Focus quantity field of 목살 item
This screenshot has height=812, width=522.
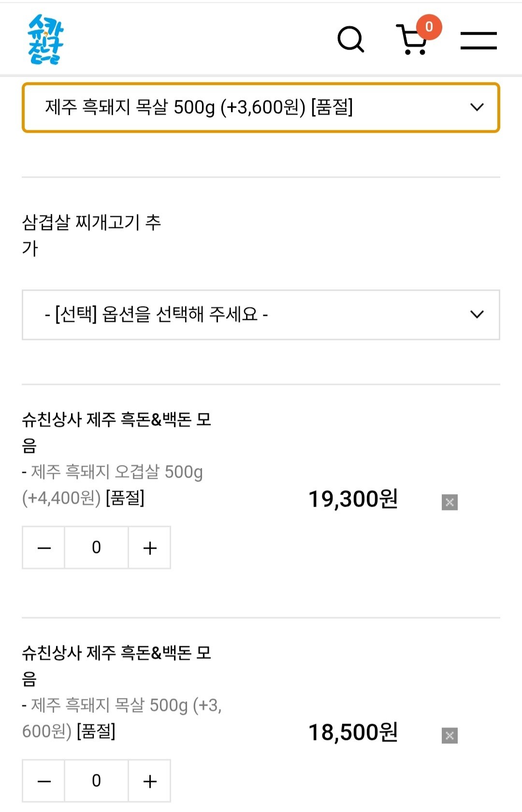pos(97,781)
